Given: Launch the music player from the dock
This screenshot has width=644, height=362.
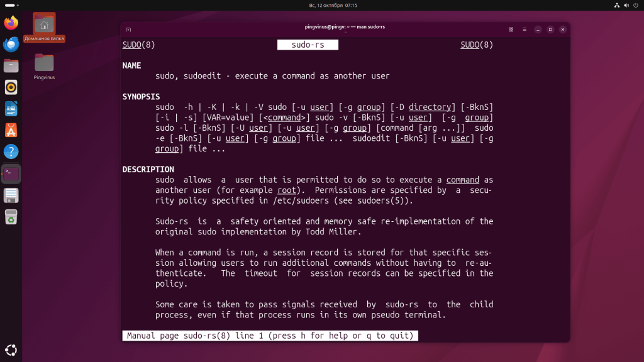Looking at the screenshot, I should (11, 87).
